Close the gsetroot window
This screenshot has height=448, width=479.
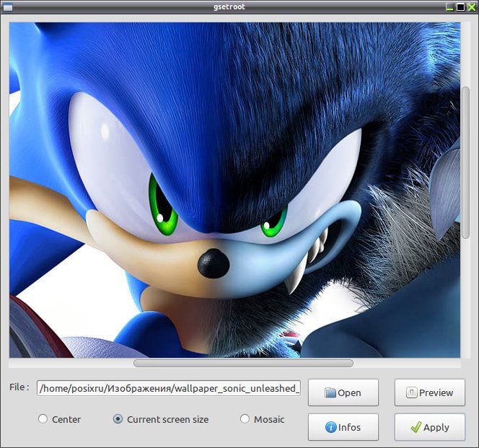[471, 7]
